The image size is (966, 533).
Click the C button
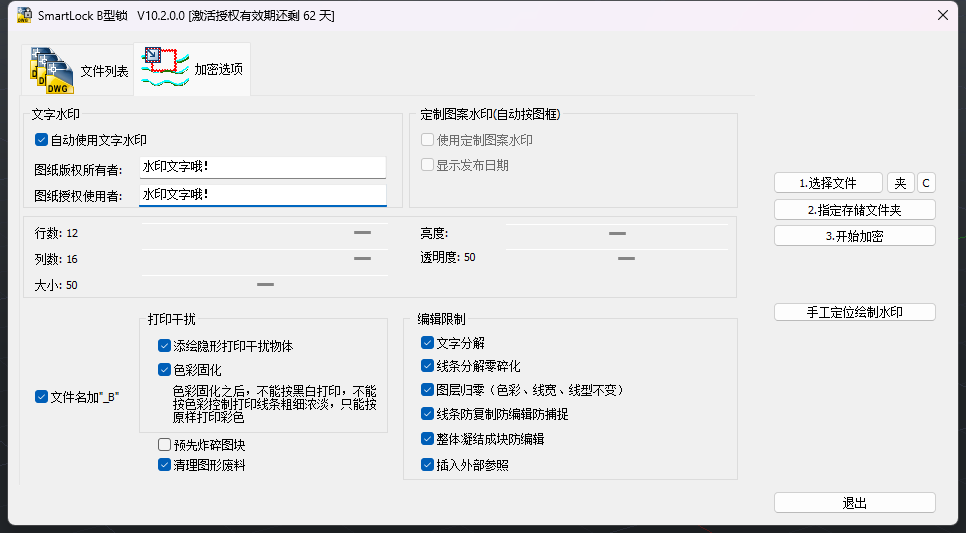pos(926,183)
